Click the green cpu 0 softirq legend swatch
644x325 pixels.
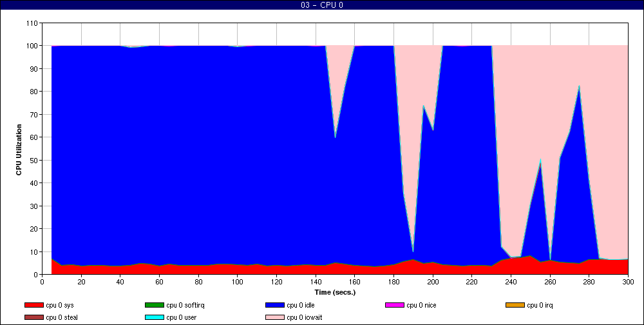pyautogui.click(x=154, y=305)
